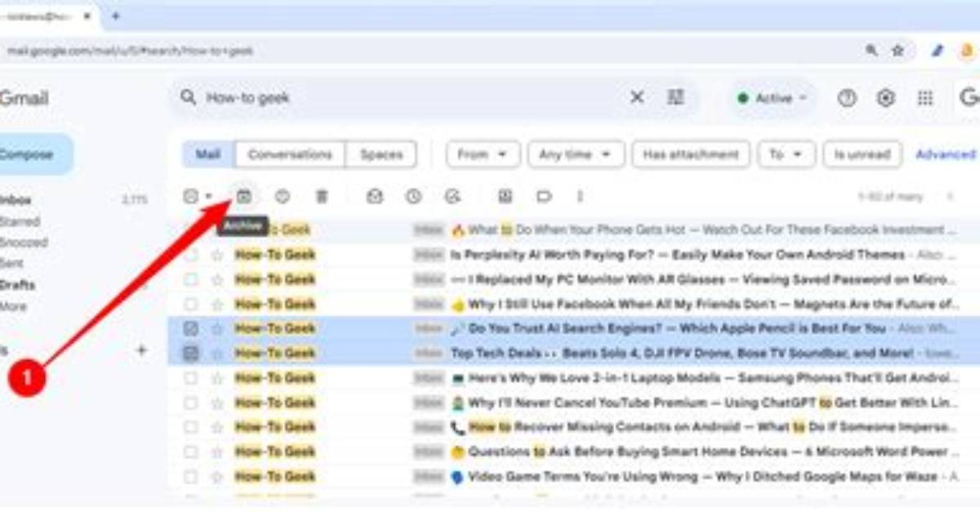
Task: Open the From filter dropdown
Action: click(x=482, y=154)
